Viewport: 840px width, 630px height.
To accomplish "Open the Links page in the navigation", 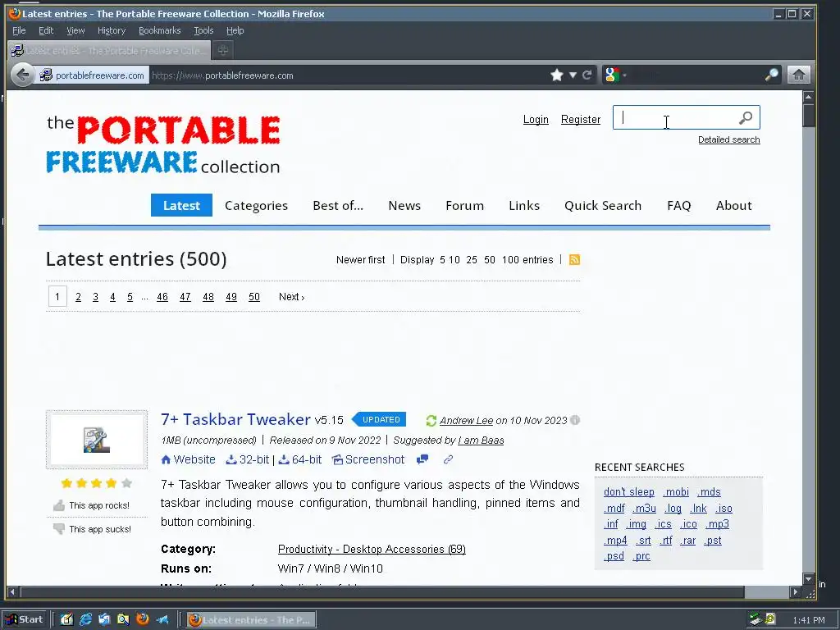I will tap(524, 206).
